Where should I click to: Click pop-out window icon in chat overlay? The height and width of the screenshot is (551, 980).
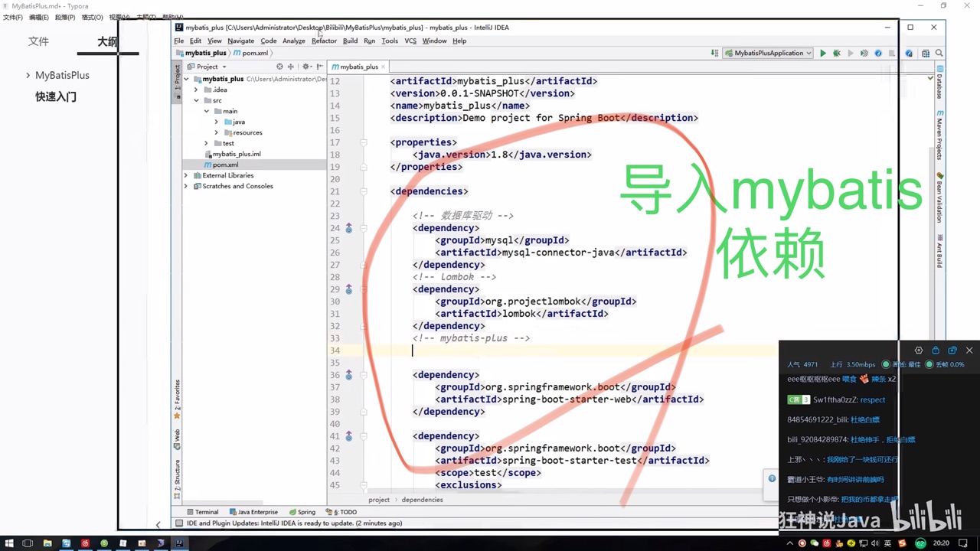[952, 350]
